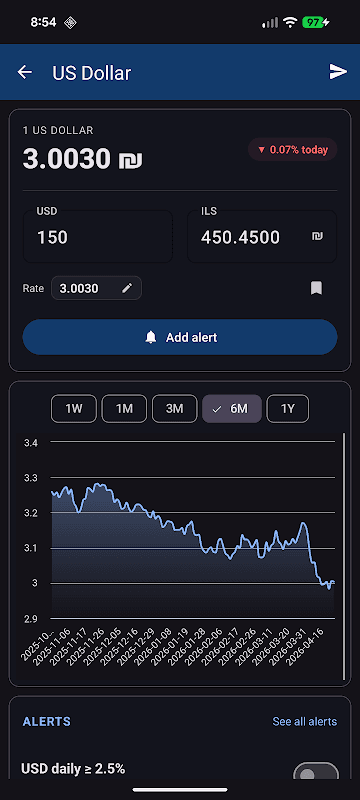
Task: Tap the diamond icon beside the clock
Action: coord(70,22)
